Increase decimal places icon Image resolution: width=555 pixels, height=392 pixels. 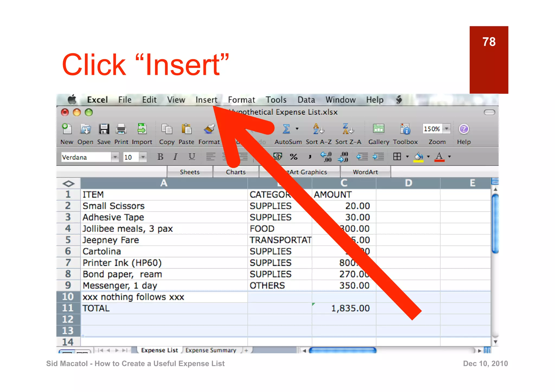click(326, 157)
